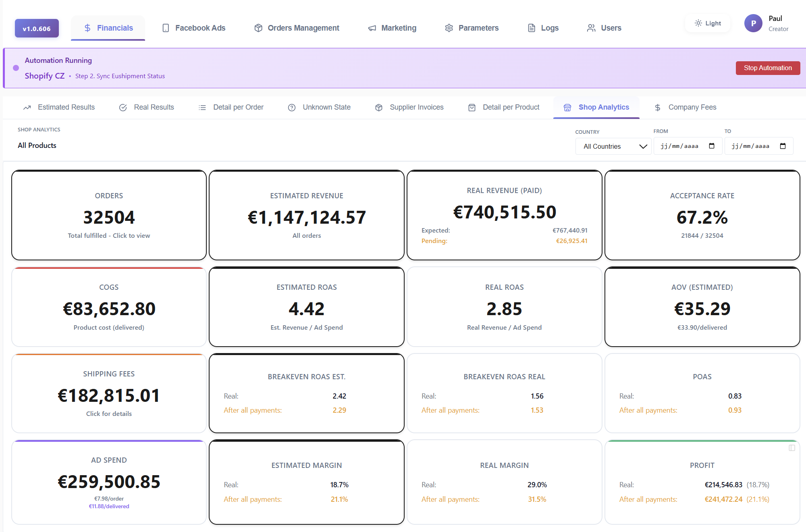Toggle Light mode
The image size is (806, 532).
[707, 23]
